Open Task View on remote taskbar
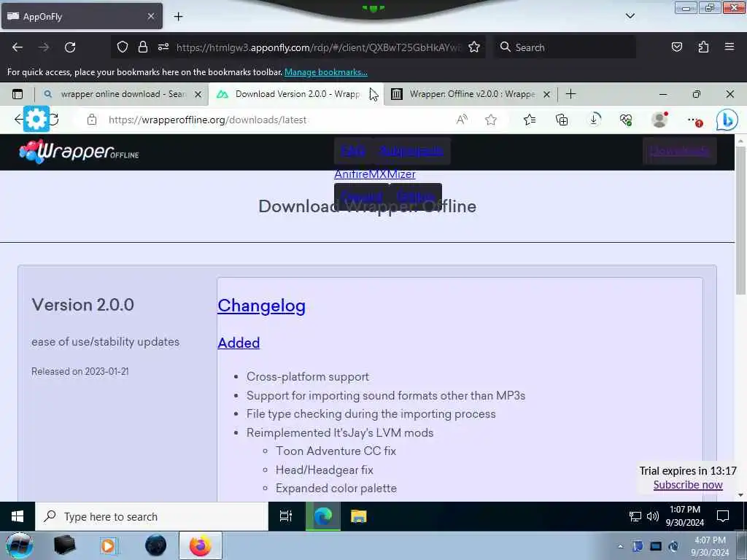 click(x=286, y=516)
